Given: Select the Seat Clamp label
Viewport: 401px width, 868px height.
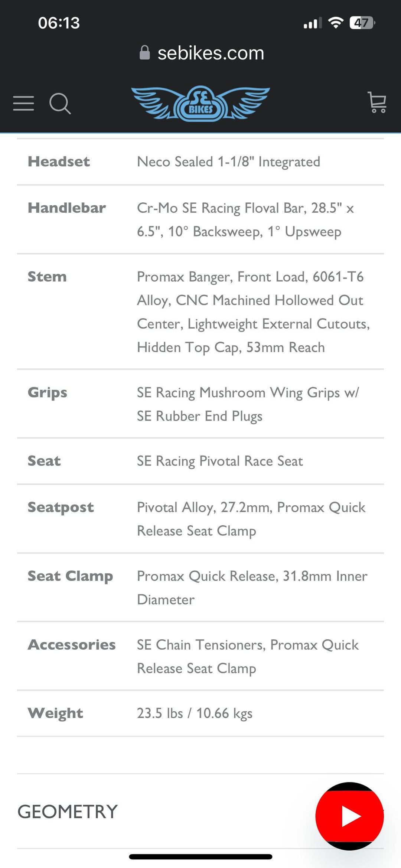Looking at the screenshot, I should coord(70,576).
